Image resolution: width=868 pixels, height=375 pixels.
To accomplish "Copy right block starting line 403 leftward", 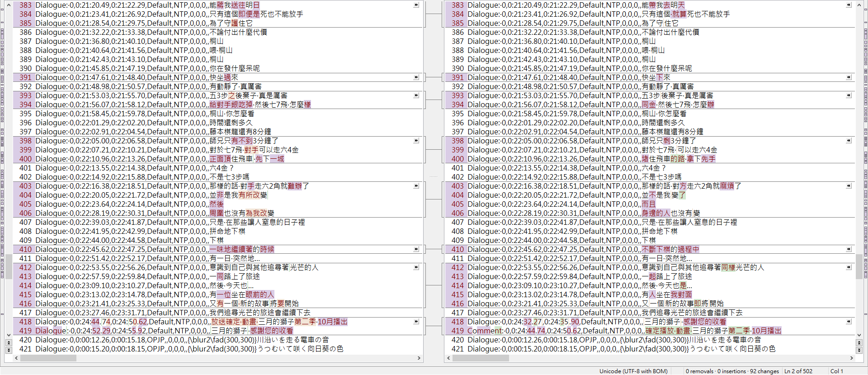I will [849, 186].
